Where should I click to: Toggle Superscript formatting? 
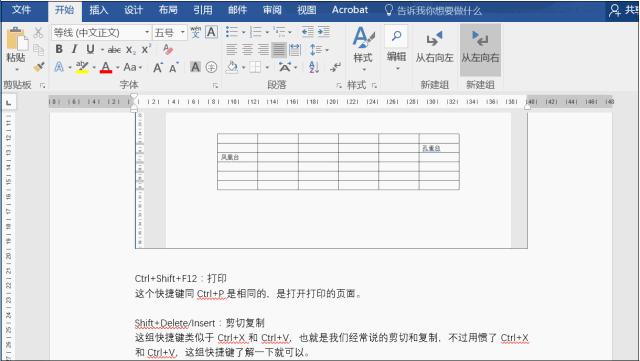tap(146, 49)
